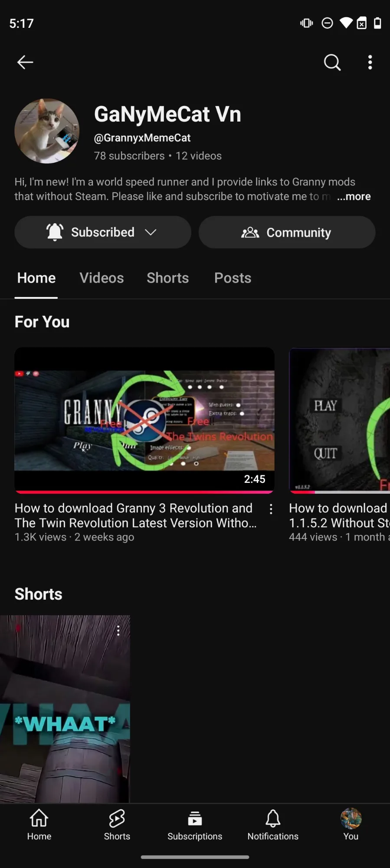Open the You profile tab

point(351,825)
